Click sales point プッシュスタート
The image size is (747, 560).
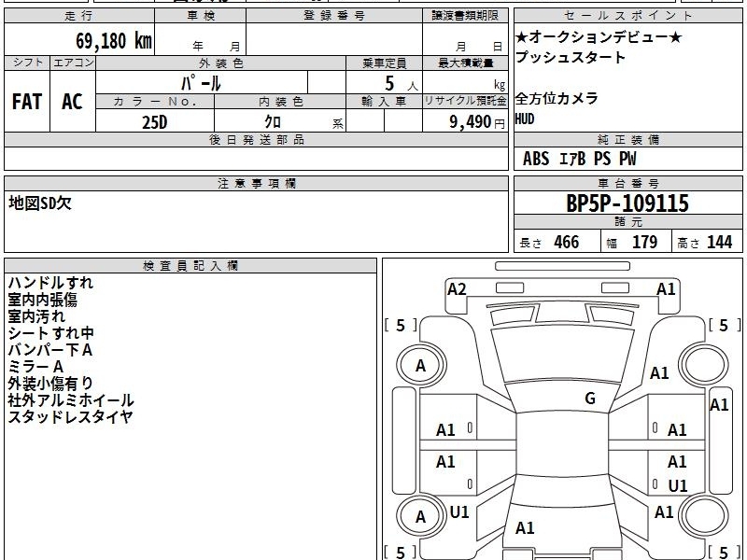571,57
